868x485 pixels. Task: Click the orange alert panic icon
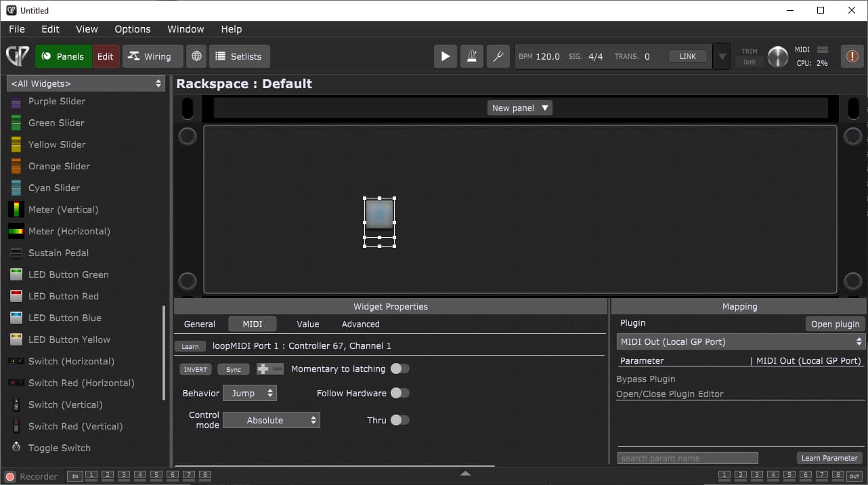coord(852,56)
